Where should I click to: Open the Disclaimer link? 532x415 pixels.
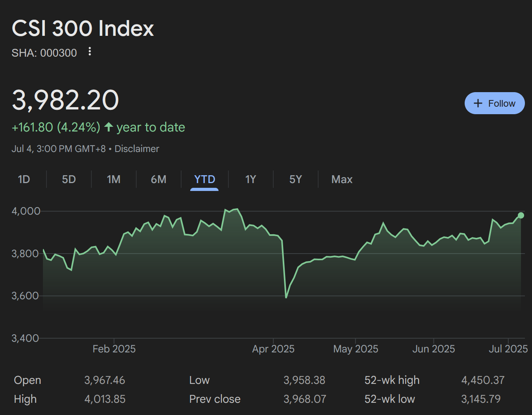click(x=137, y=149)
